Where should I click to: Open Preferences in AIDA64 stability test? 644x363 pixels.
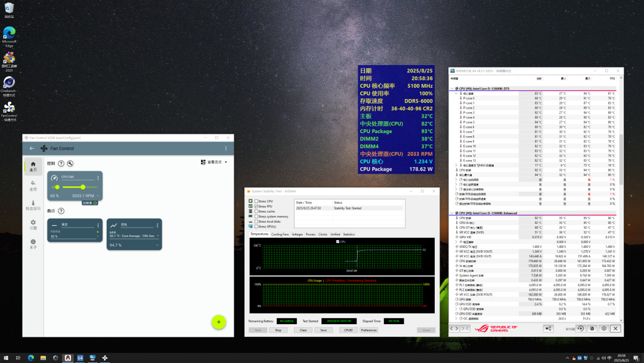(x=369, y=330)
